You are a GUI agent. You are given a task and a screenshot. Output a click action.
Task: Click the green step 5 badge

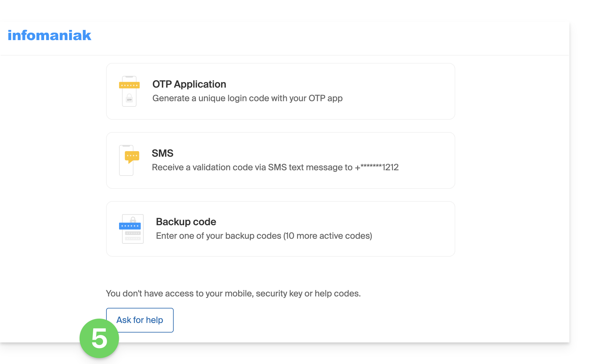[x=99, y=338]
